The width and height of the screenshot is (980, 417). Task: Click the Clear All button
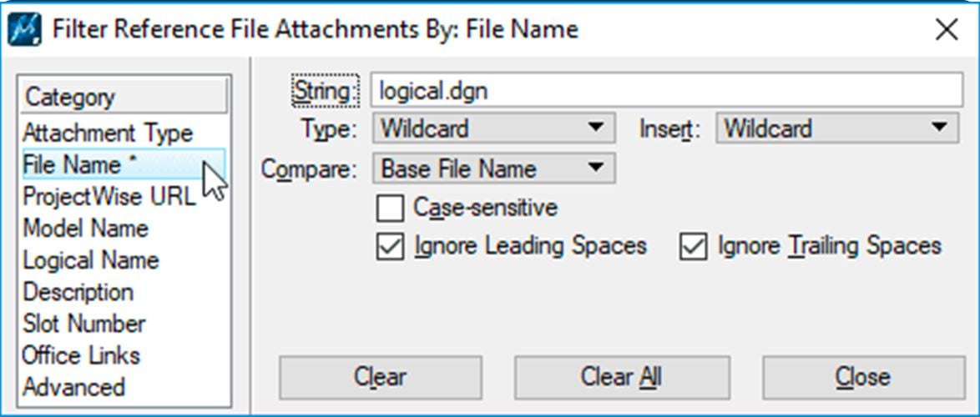621,377
